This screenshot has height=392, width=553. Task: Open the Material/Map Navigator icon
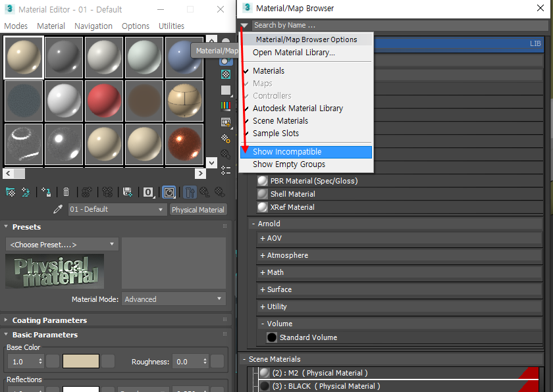pyautogui.click(x=226, y=170)
